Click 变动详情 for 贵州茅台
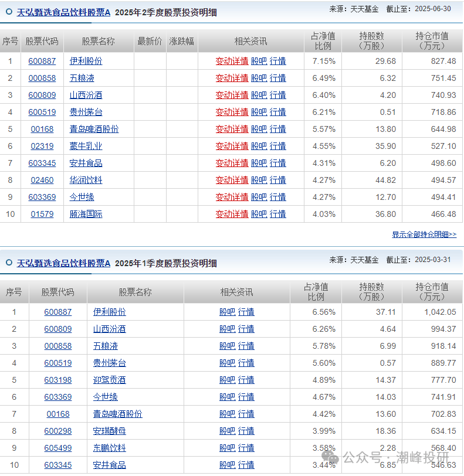Viewport: 464px width, 476px height. (x=232, y=112)
